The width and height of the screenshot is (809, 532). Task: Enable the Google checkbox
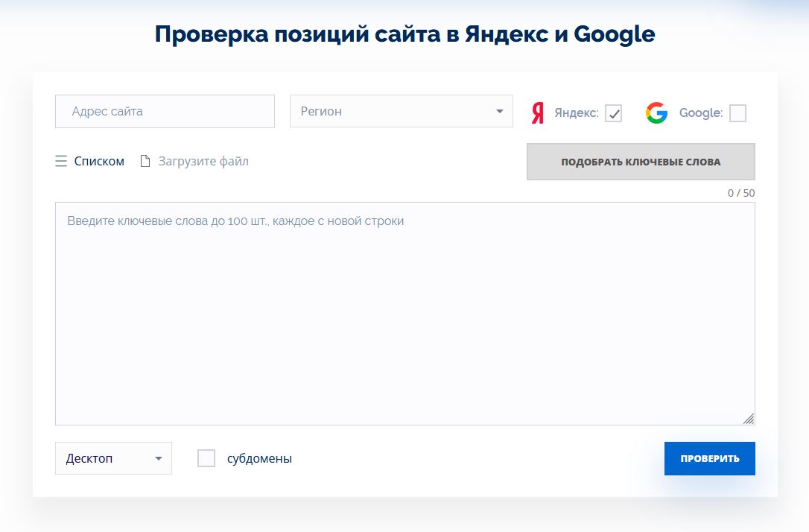(738, 113)
